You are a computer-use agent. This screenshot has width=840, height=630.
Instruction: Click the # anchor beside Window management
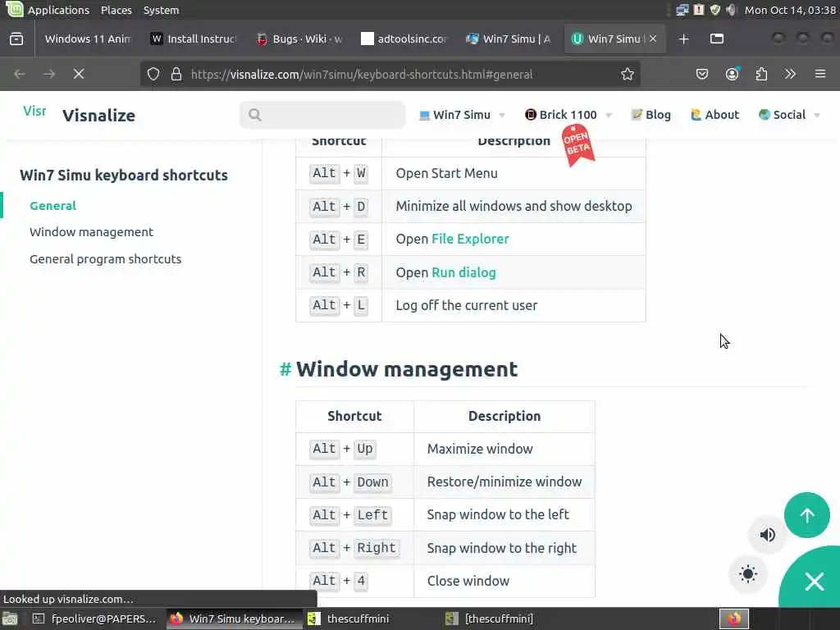click(x=285, y=369)
